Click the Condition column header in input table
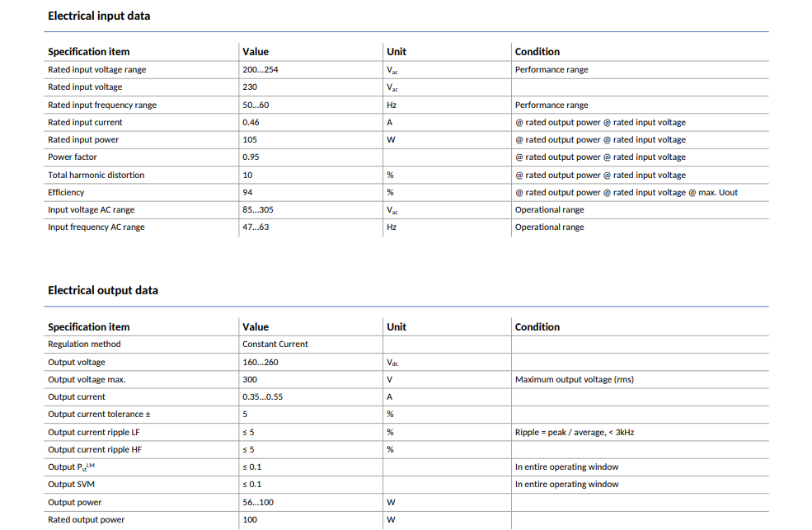 [x=537, y=52]
